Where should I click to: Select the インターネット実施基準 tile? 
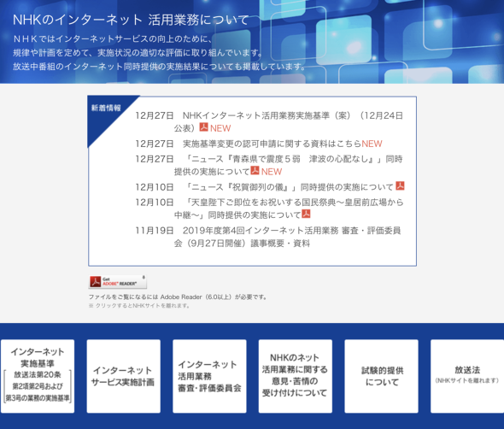(38, 376)
